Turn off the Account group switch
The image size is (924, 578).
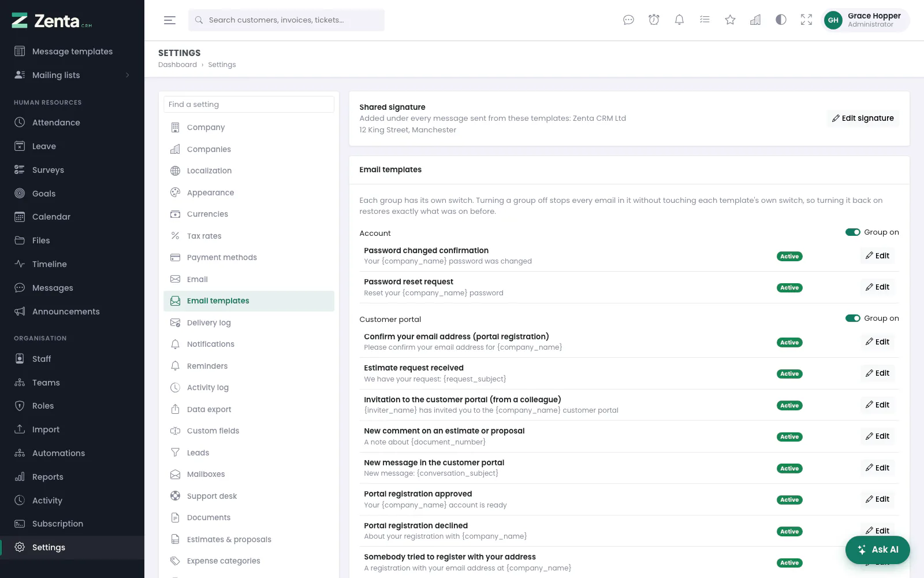[853, 232]
